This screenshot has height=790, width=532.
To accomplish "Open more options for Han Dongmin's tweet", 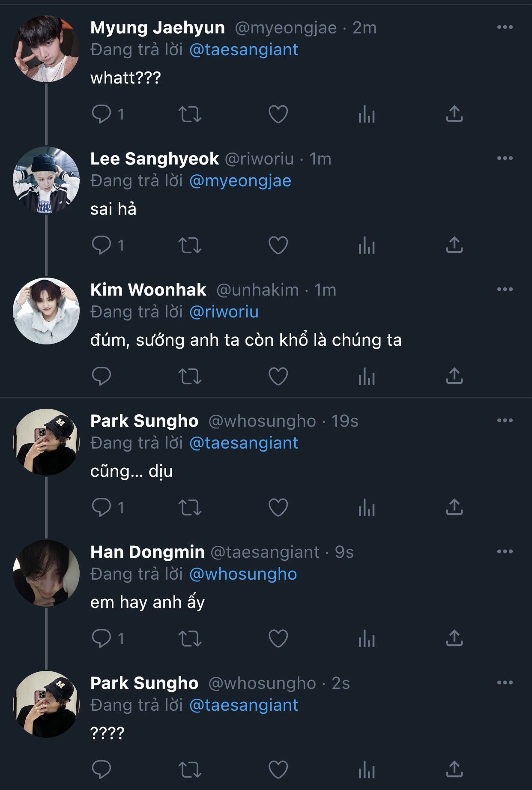I will click(x=505, y=552).
